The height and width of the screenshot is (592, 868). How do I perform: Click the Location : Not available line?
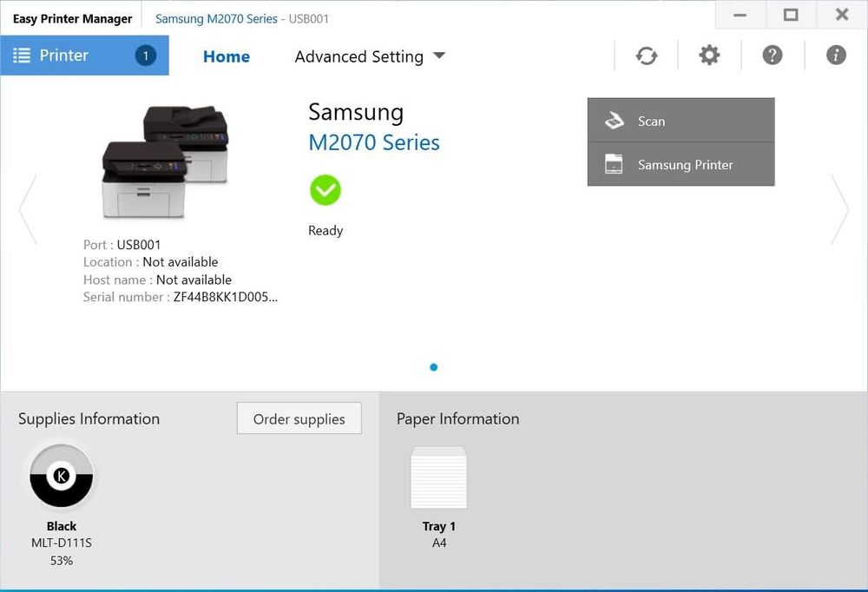150,262
